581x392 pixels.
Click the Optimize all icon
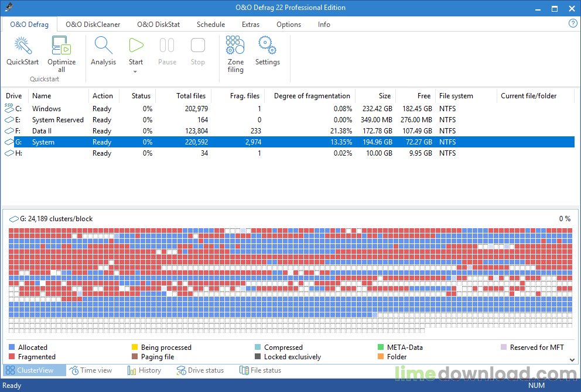(61, 46)
